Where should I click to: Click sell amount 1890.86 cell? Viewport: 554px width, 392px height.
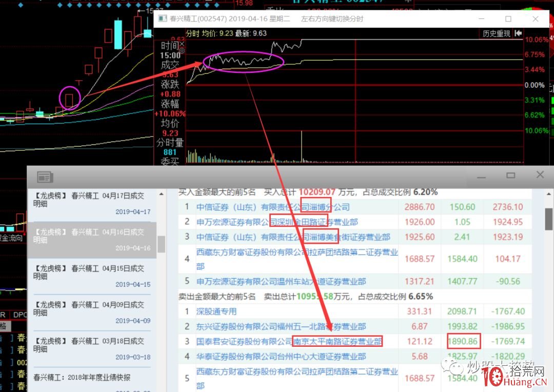[463, 341]
